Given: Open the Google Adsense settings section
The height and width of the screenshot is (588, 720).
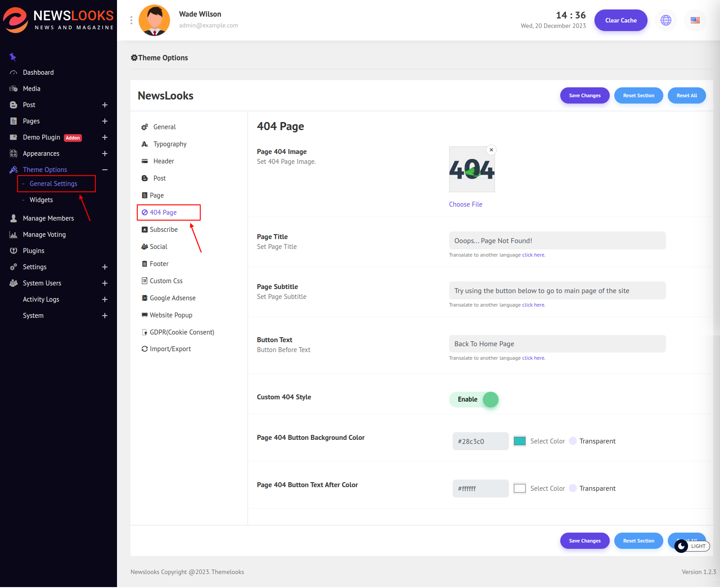Looking at the screenshot, I should point(172,298).
